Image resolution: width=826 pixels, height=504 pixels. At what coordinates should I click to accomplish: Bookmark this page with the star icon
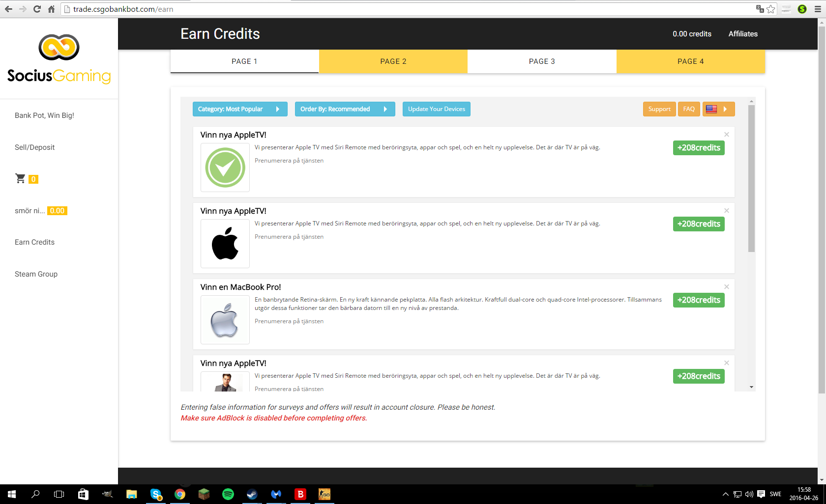tap(771, 9)
